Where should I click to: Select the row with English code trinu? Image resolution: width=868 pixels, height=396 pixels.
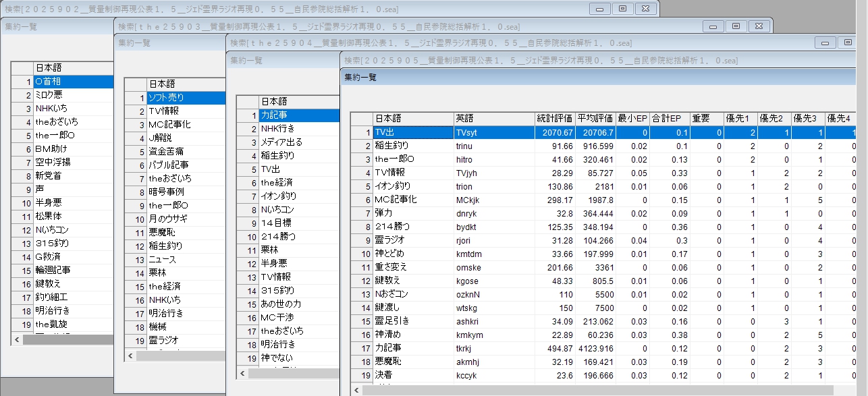point(493,146)
